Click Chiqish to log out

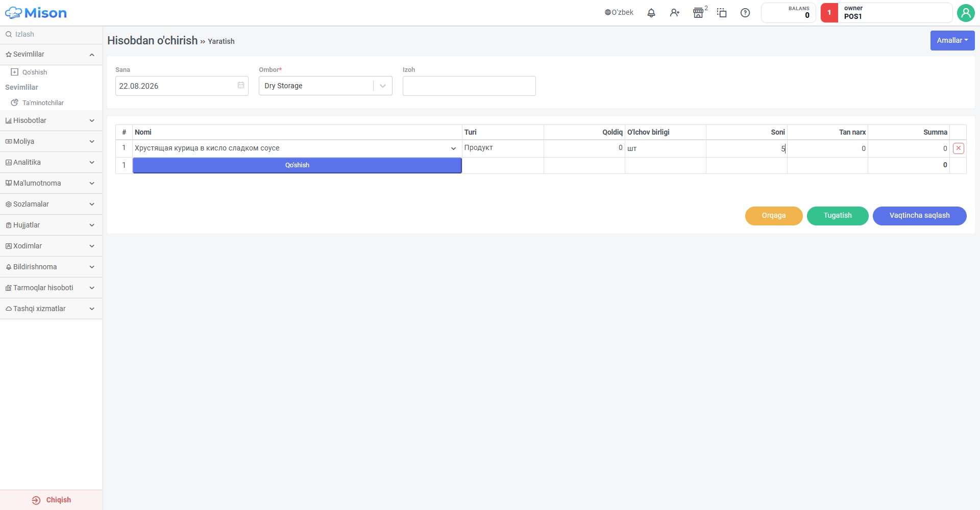point(51,500)
